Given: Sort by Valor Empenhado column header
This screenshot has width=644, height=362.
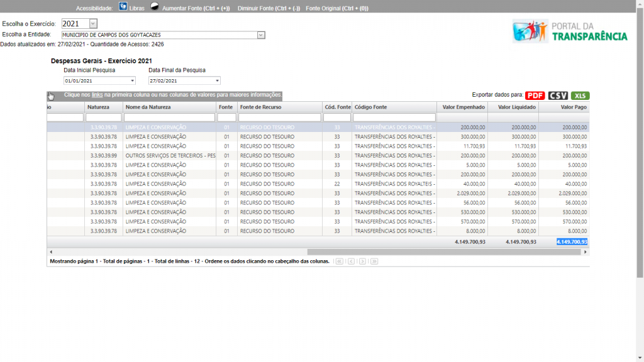Looking at the screenshot, I should [x=462, y=107].
